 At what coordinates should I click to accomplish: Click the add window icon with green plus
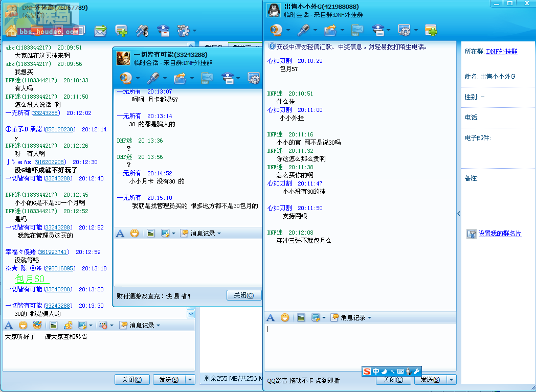click(x=431, y=30)
